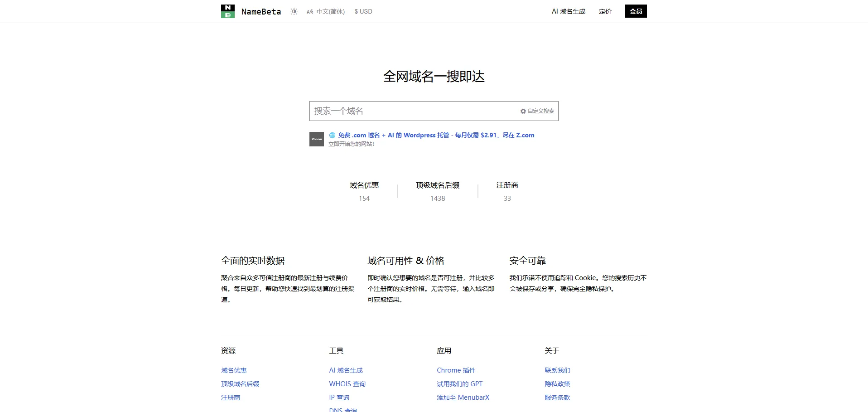Go to the 定价 pricing page
The image size is (868, 412).
(605, 11)
